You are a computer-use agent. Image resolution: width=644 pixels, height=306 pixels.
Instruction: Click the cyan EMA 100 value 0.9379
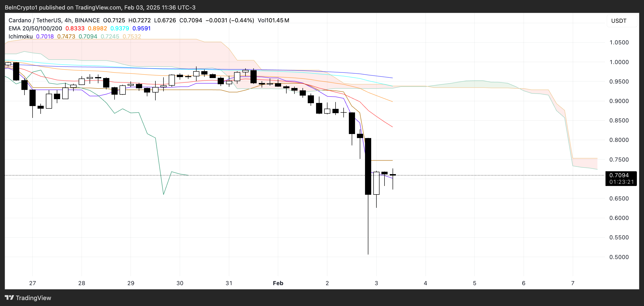pyautogui.click(x=120, y=28)
